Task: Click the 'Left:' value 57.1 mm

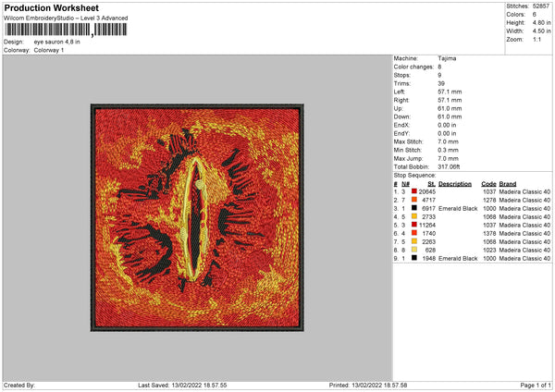Action: coord(450,92)
